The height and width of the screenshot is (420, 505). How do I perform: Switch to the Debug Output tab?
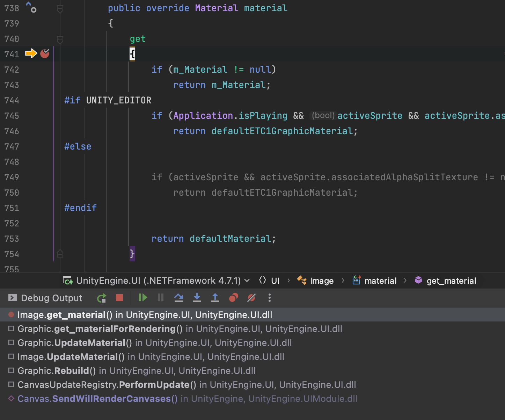[x=51, y=298]
